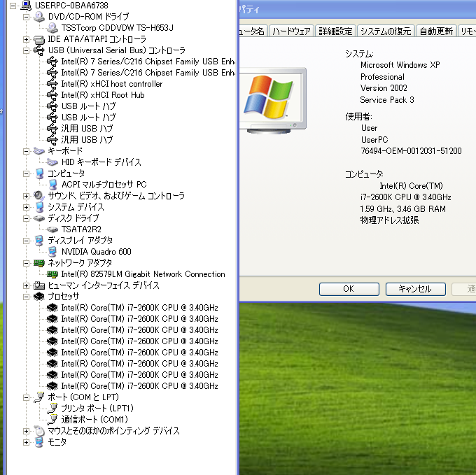This screenshot has width=476, height=475.
Task: Click the プロセッサ category icon
Action: tap(39, 297)
